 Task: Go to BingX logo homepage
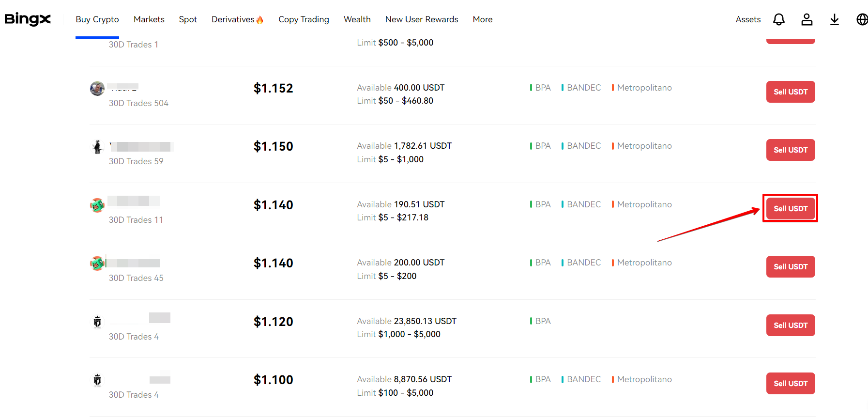(x=28, y=19)
